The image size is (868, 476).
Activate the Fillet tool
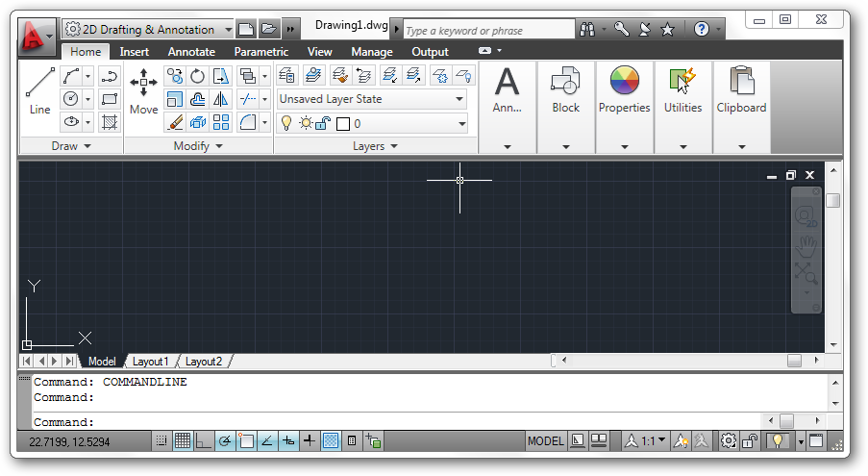[247, 122]
